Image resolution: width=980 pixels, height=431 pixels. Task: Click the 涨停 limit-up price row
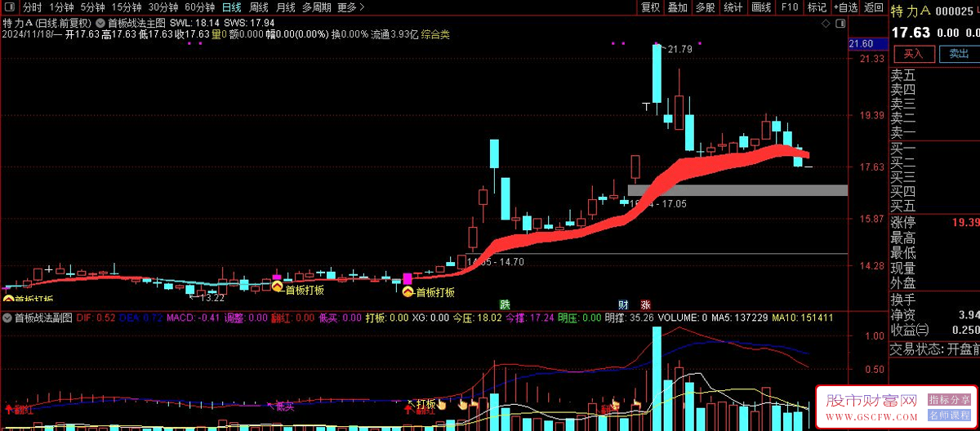click(x=935, y=222)
